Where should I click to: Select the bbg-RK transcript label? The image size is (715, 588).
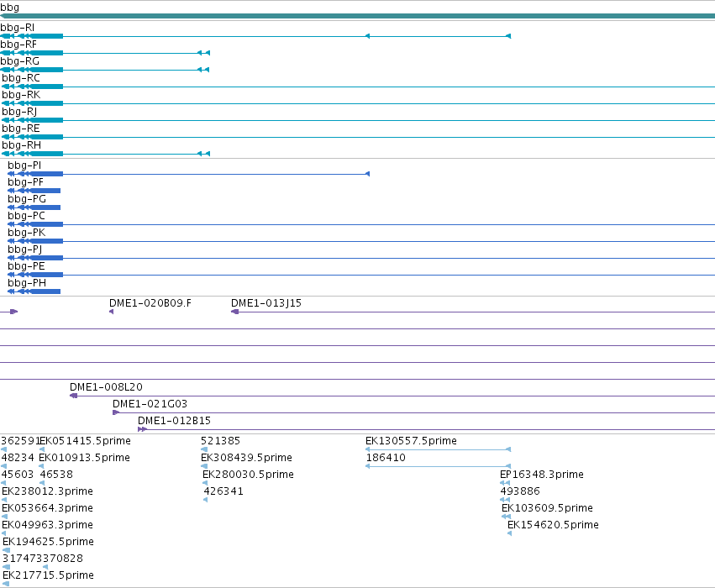click(x=21, y=95)
